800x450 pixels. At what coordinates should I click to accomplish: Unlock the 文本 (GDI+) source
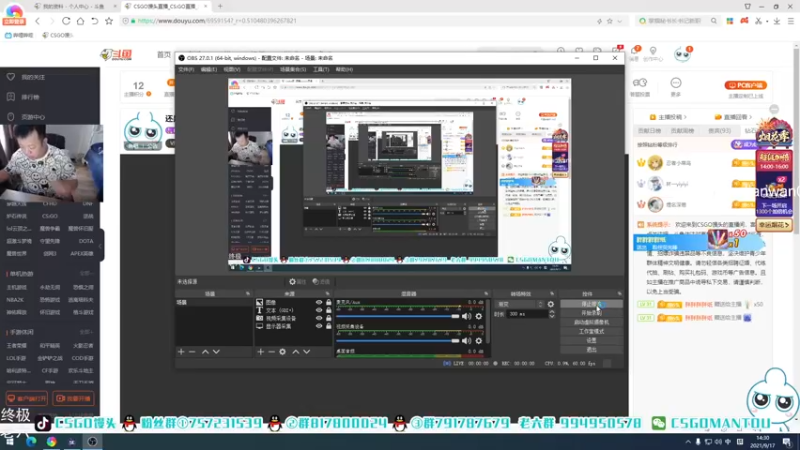(x=329, y=310)
